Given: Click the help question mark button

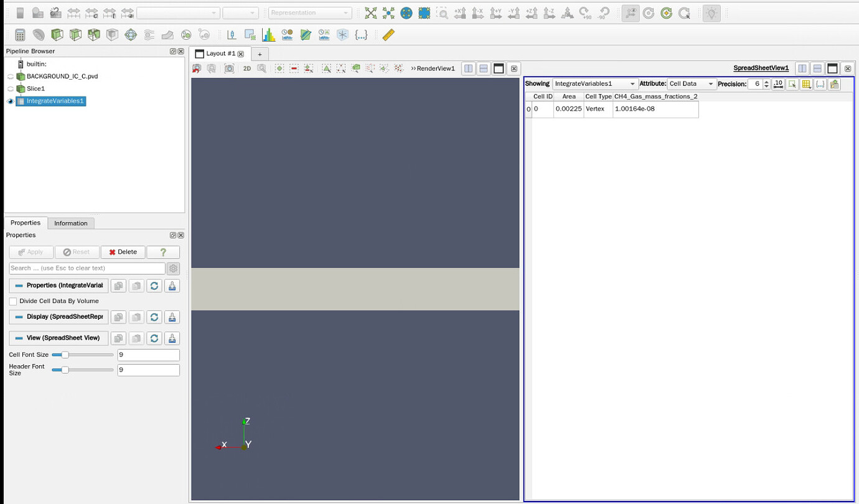Looking at the screenshot, I should click(x=163, y=252).
